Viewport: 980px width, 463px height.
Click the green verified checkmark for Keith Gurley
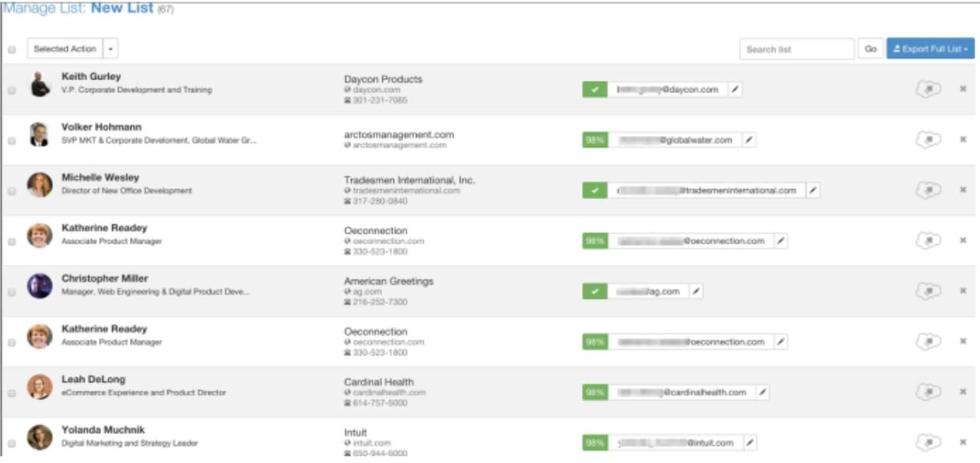595,90
